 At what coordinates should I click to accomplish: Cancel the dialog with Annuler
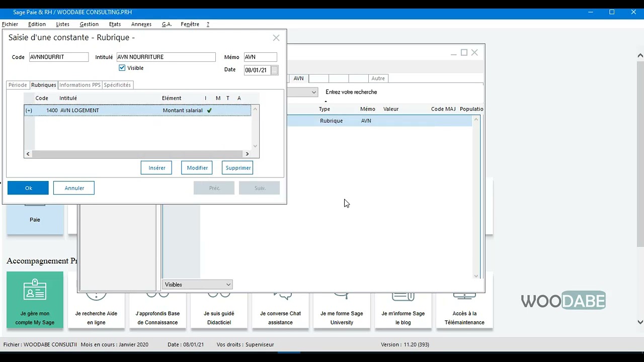pyautogui.click(x=74, y=188)
